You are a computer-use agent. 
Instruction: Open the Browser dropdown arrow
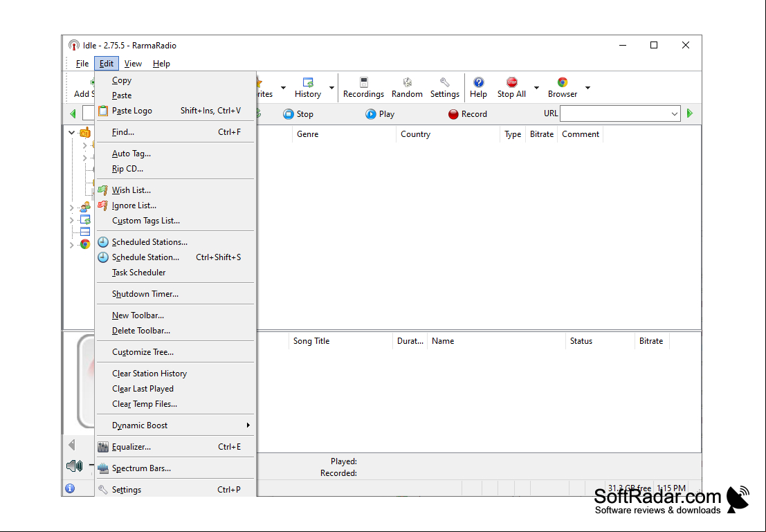pos(587,88)
